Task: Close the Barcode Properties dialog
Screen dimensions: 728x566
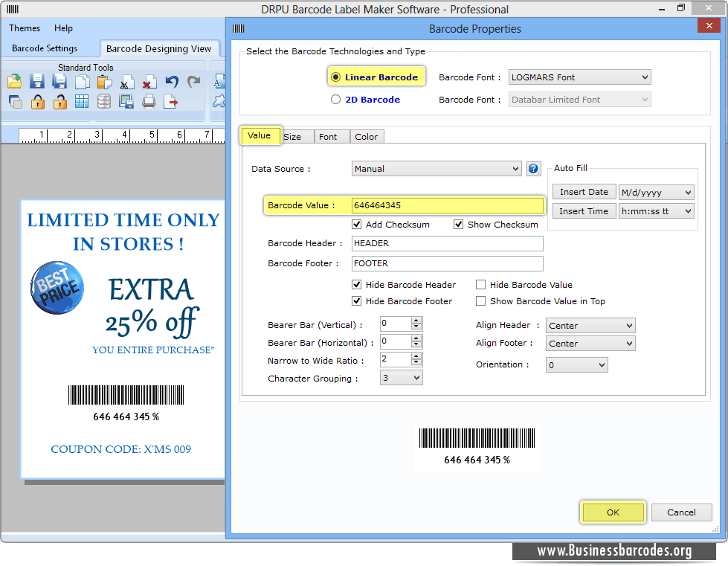Action: [709, 26]
